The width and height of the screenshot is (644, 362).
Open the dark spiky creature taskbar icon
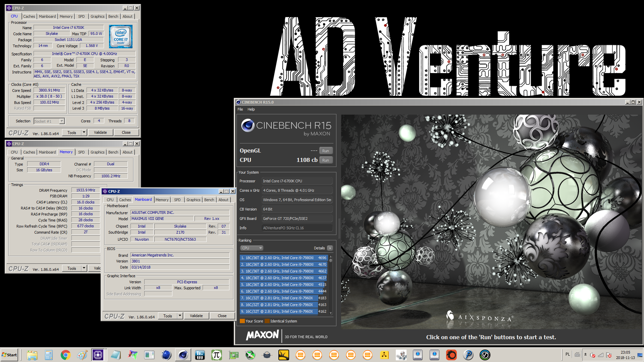267,355
